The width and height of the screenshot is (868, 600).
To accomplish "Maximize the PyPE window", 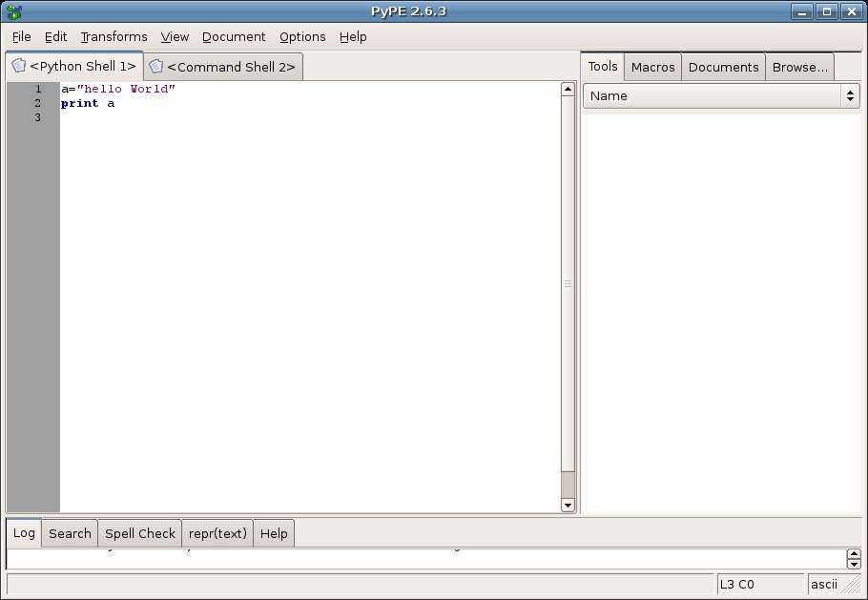I will pyautogui.click(x=827, y=11).
